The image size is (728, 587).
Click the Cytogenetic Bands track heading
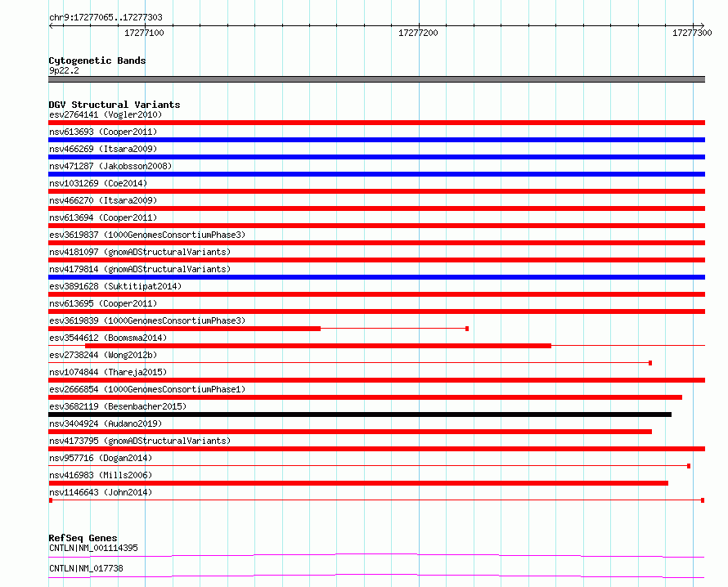pos(97,60)
